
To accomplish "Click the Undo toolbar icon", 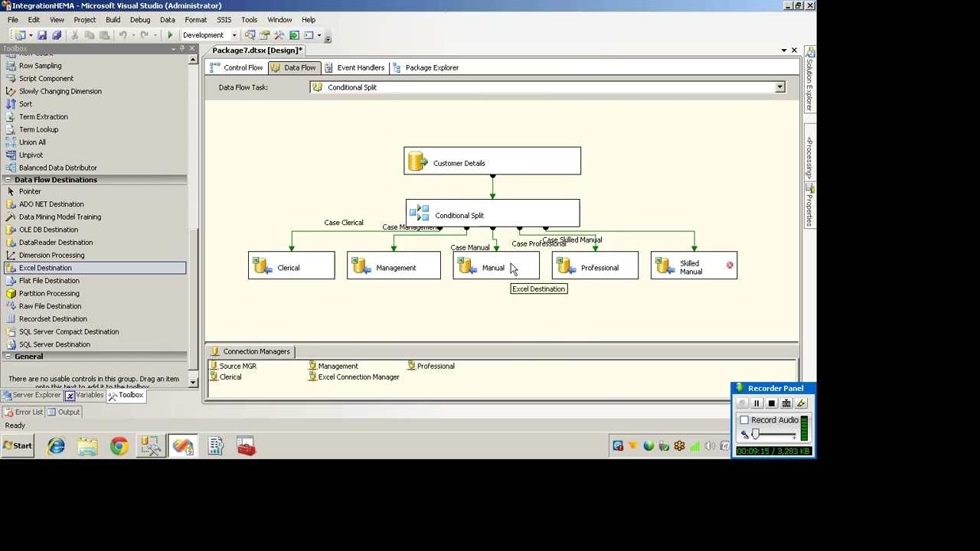I will coord(122,35).
